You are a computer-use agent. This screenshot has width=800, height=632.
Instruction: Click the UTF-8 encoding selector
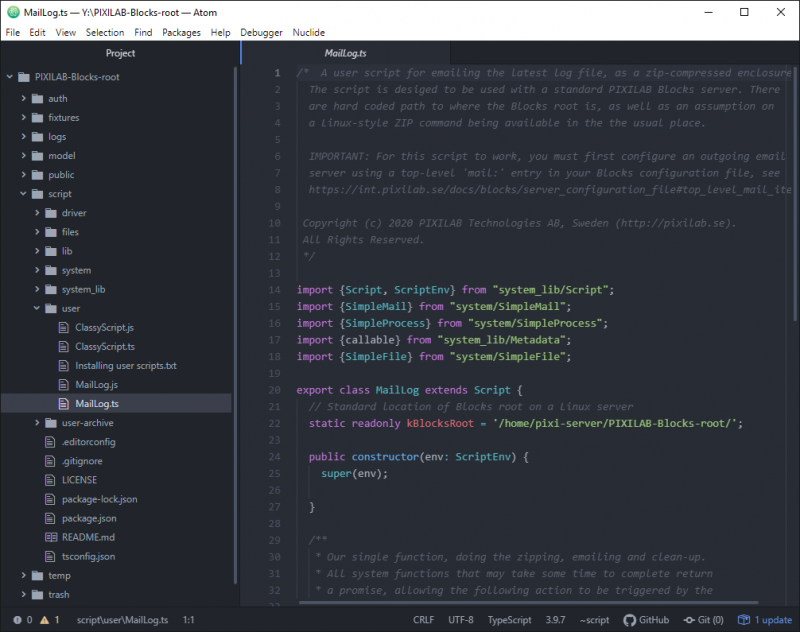point(461,620)
